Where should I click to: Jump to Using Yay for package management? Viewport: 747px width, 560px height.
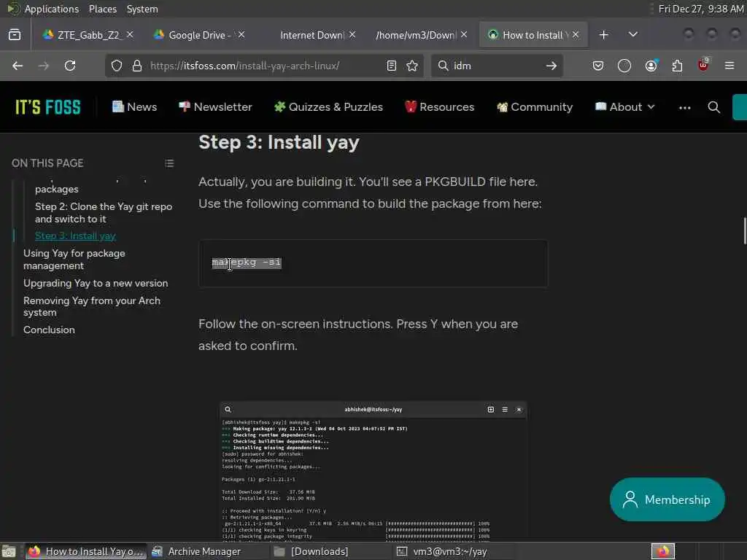pos(74,260)
